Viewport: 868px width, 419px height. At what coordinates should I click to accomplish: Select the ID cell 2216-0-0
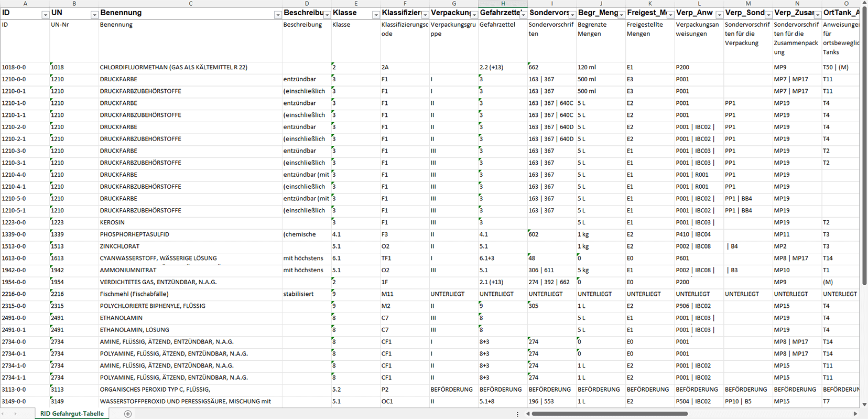click(x=25, y=294)
